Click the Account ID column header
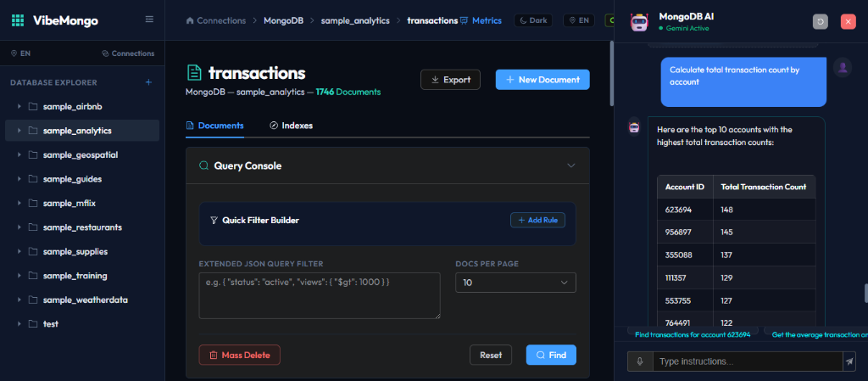This screenshot has width=868, height=381. tap(685, 188)
